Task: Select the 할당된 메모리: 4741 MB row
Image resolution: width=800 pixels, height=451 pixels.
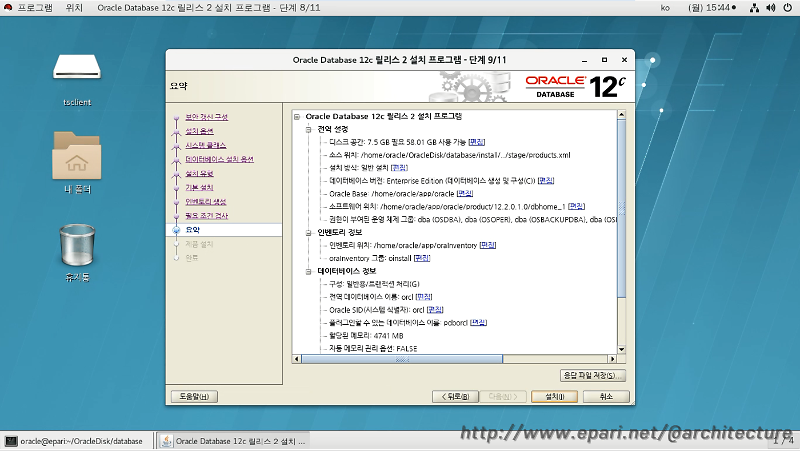Action: click(x=366, y=336)
